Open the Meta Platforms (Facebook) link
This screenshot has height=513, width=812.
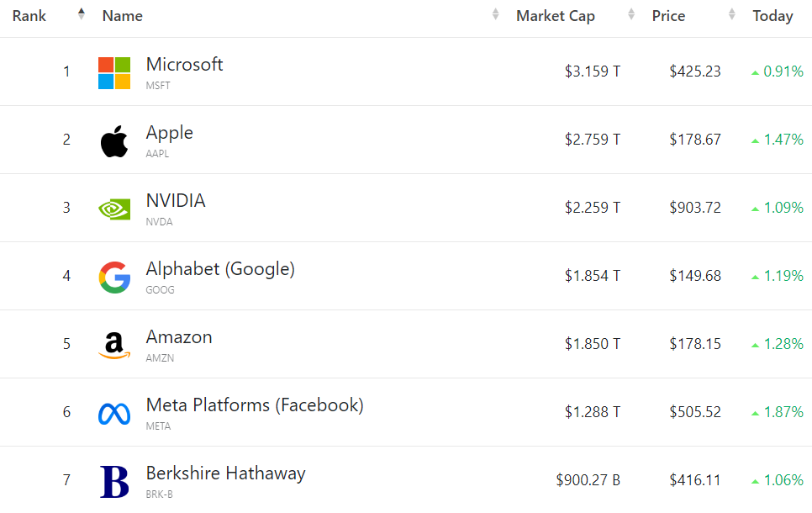click(x=255, y=405)
